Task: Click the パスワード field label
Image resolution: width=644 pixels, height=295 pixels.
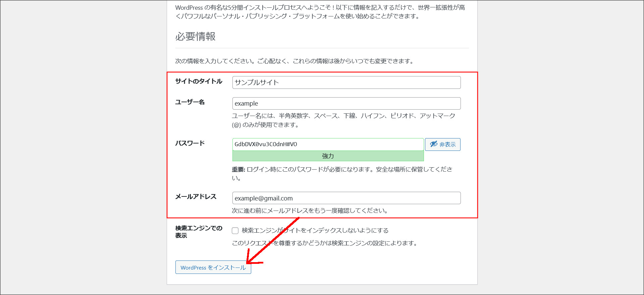Action: tap(190, 143)
